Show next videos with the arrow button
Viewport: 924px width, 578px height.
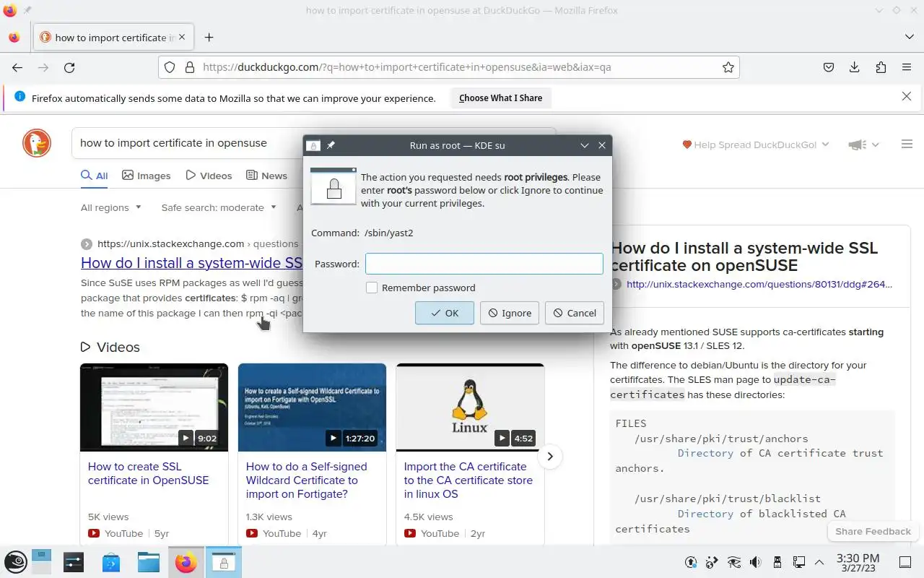550,456
